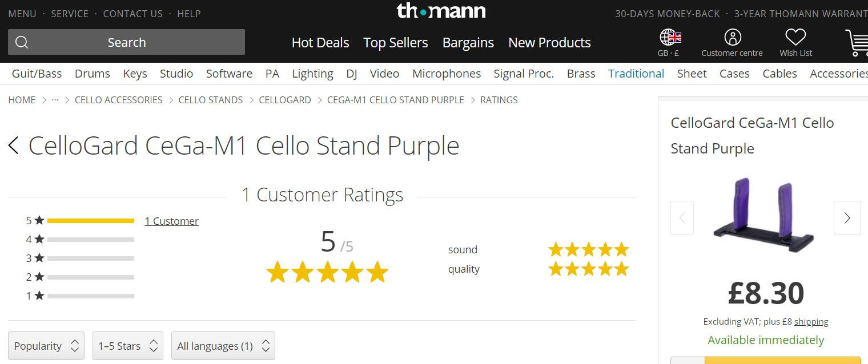868x364 pixels.
Task: Open the shopping cart icon
Action: point(857,43)
